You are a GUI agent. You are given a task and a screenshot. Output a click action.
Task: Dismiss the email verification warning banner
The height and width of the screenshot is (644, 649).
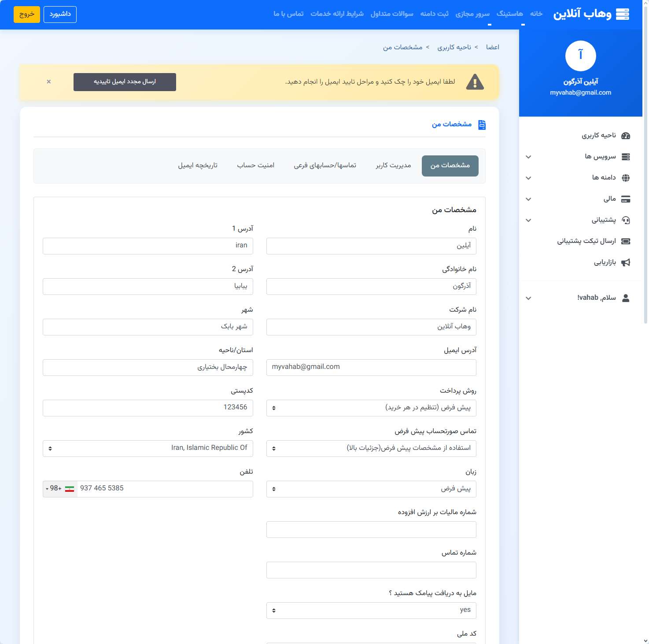49,82
